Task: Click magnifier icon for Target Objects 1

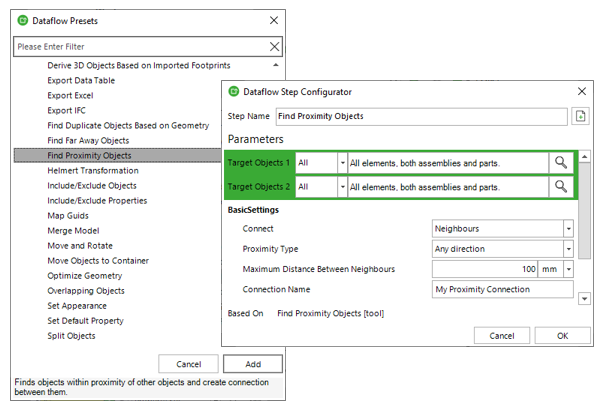Action: click(x=561, y=163)
